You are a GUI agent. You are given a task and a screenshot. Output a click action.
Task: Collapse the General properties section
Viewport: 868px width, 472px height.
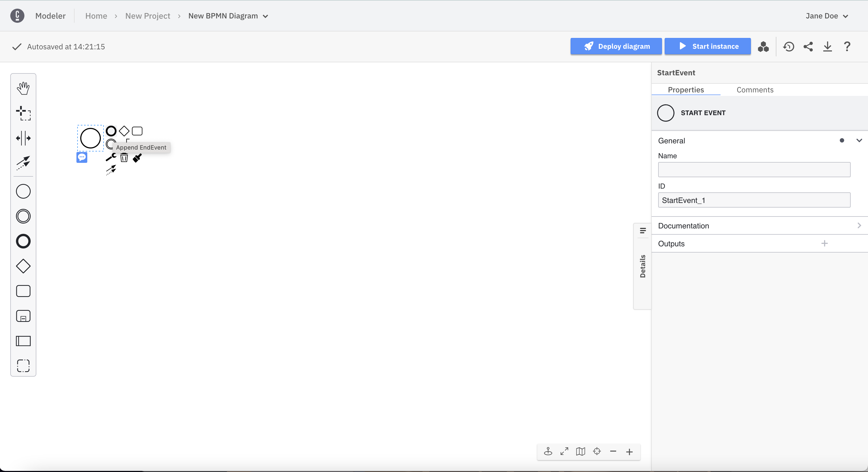859,140
